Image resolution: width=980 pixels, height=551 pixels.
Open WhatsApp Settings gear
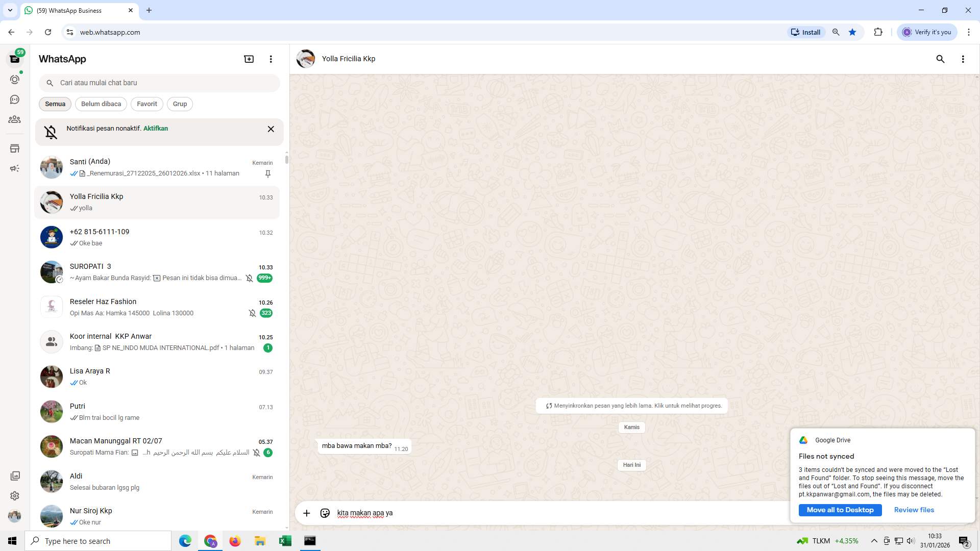coord(15,495)
